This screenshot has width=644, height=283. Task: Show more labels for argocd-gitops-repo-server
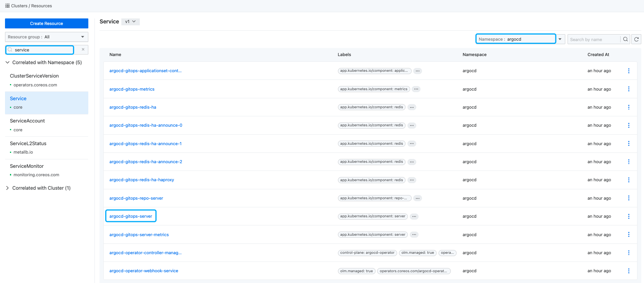[417, 198]
